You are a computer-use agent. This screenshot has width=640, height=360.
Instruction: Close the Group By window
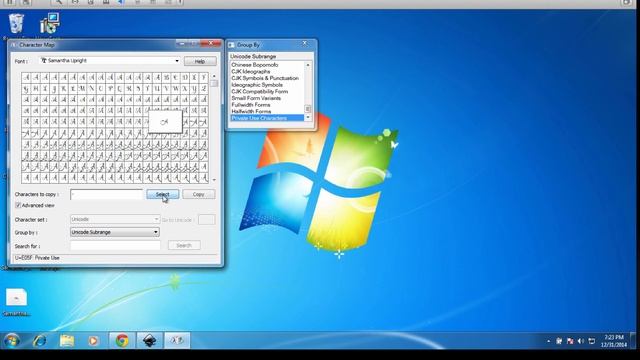304,43
